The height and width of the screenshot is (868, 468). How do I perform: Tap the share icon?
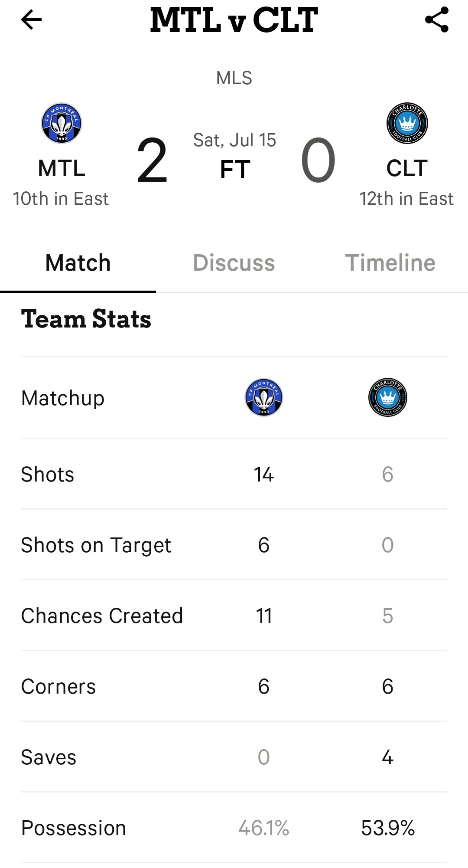coord(437,20)
